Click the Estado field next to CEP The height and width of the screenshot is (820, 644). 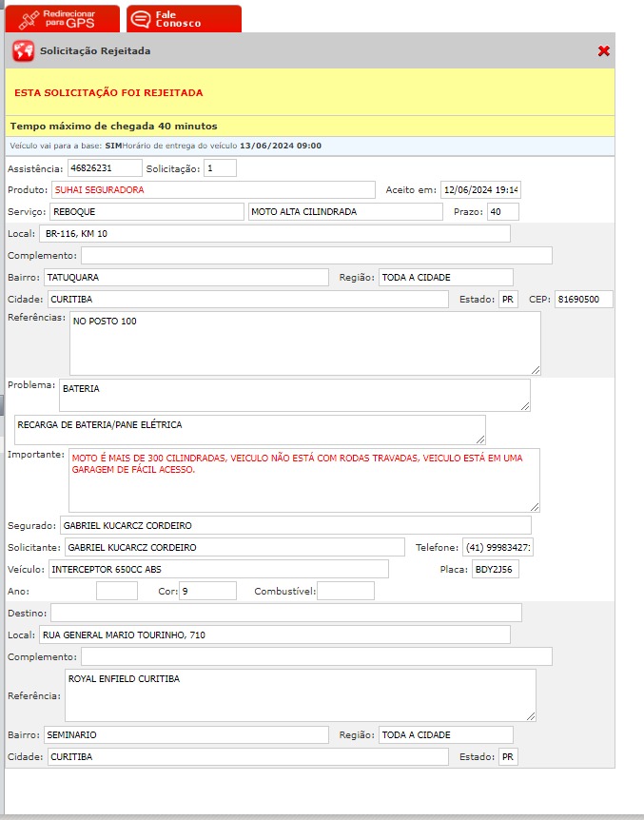[508, 299]
